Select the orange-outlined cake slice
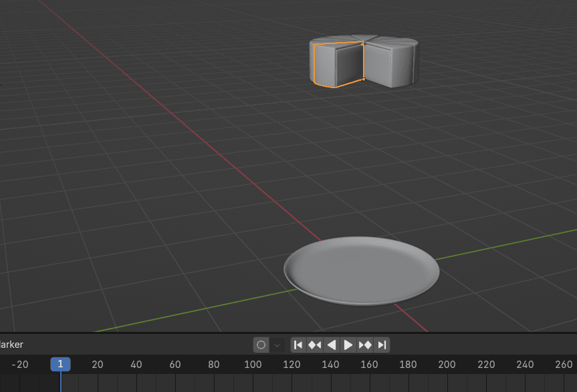 point(338,65)
